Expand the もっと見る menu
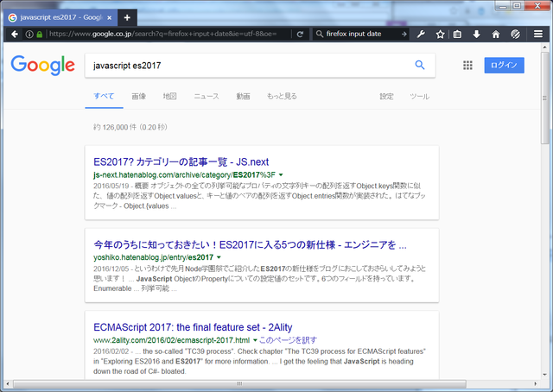 click(x=282, y=96)
